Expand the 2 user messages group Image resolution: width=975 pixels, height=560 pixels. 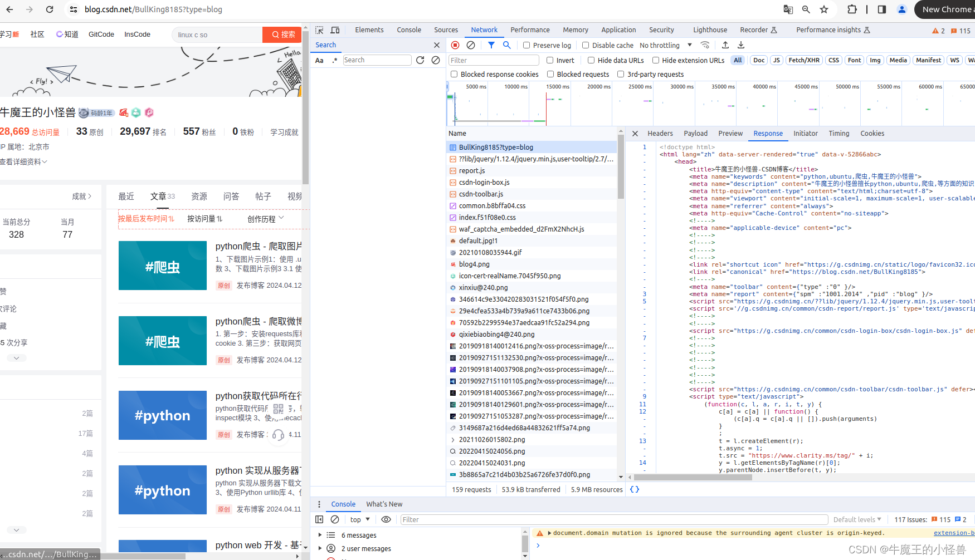320,548
